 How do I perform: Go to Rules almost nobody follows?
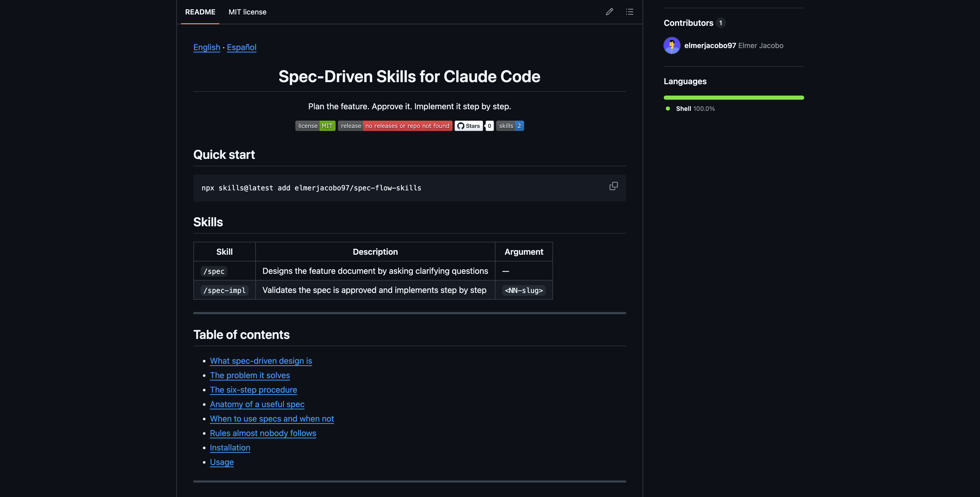[x=263, y=433]
